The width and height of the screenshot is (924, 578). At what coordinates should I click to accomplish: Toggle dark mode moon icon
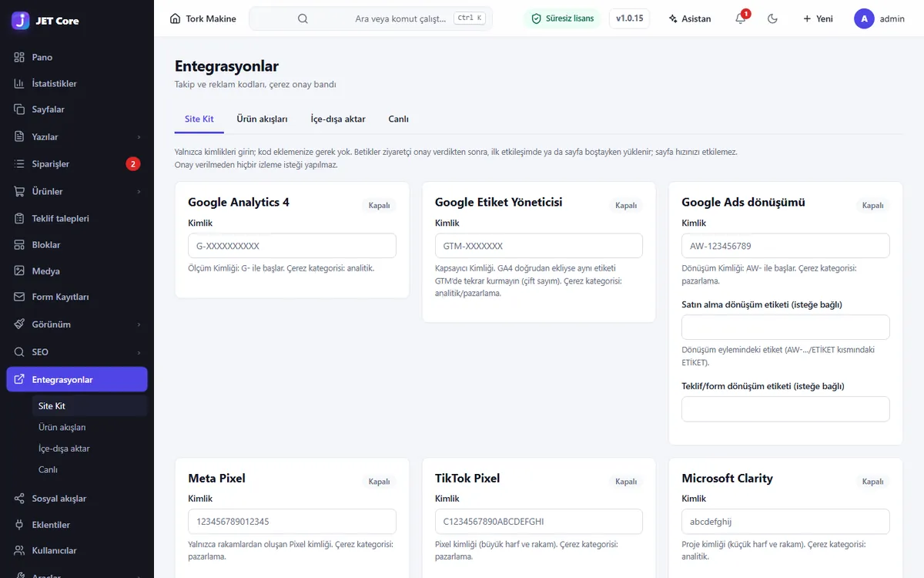tap(773, 18)
